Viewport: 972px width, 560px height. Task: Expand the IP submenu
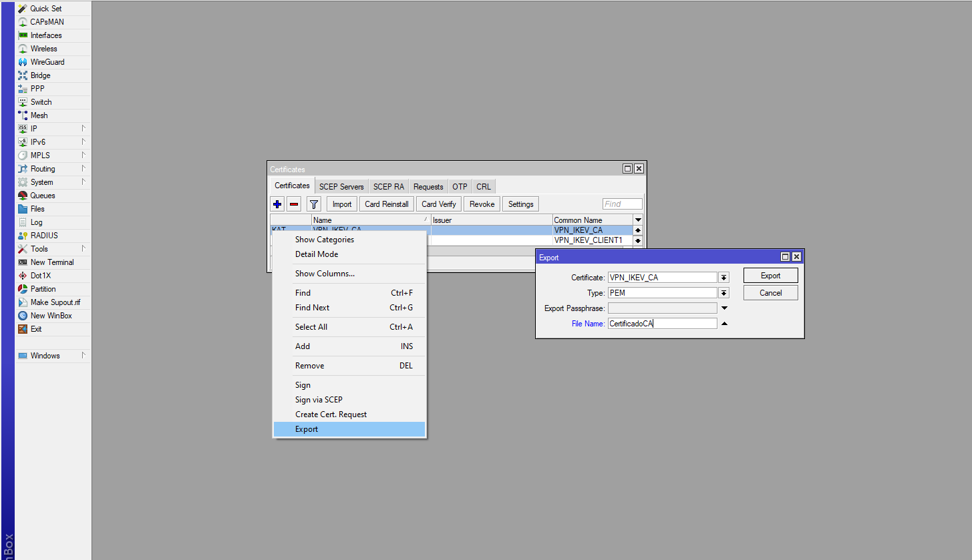pyautogui.click(x=84, y=128)
